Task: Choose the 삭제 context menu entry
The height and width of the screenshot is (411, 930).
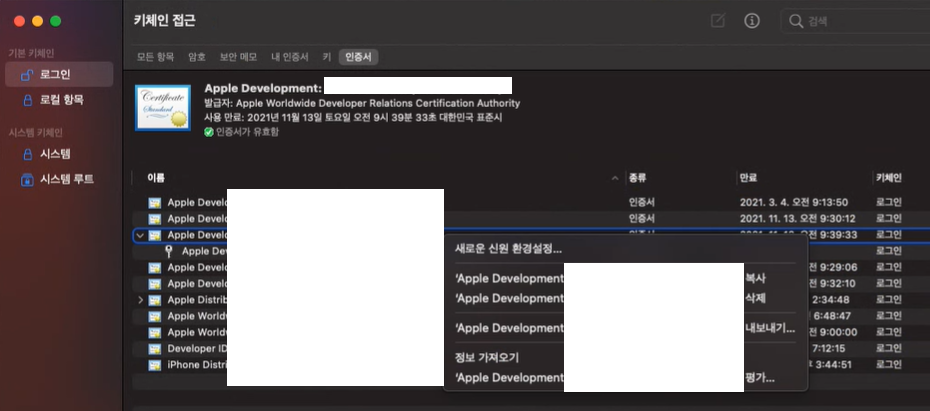Action: tap(755, 298)
